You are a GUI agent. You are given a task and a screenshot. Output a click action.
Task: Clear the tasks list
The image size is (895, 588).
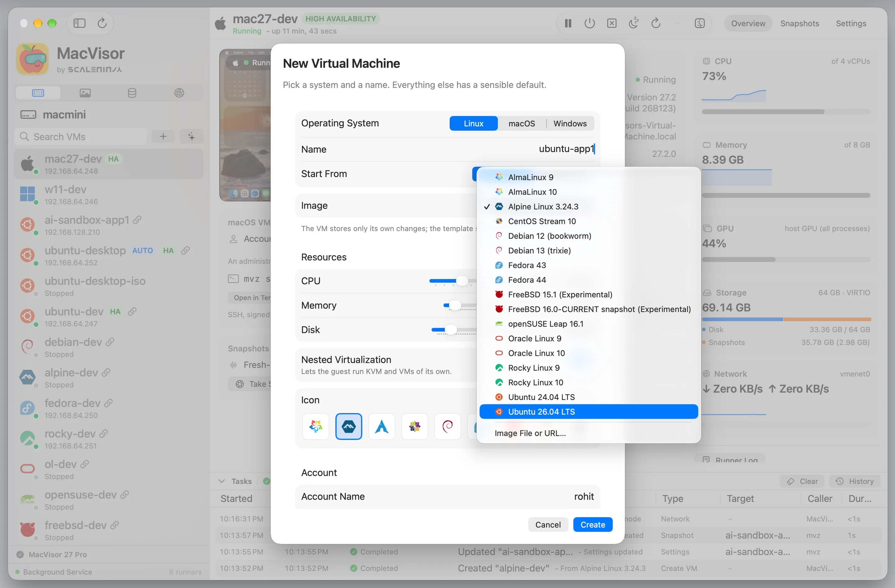pyautogui.click(x=802, y=481)
